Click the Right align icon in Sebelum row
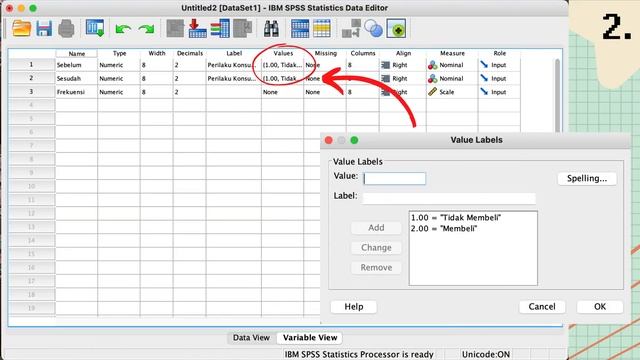The height and width of the screenshot is (360, 640). pyautogui.click(x=385, y=65)
